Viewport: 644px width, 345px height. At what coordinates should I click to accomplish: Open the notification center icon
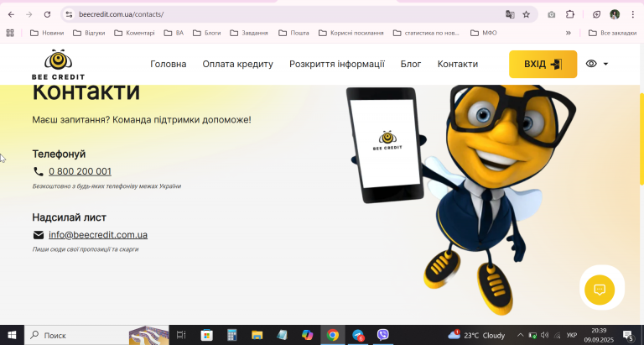[628, 335]
